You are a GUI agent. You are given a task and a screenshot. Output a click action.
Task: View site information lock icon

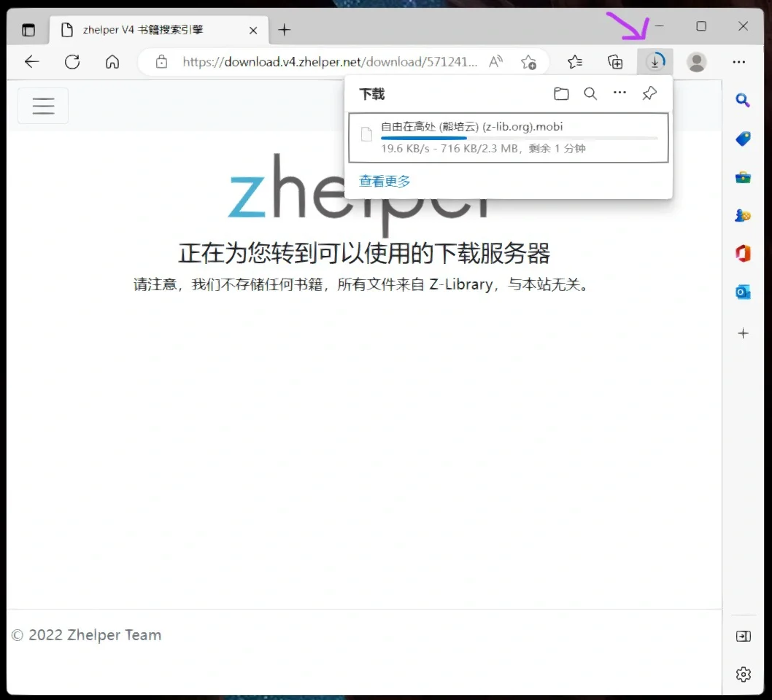click(x=161, y=62)
